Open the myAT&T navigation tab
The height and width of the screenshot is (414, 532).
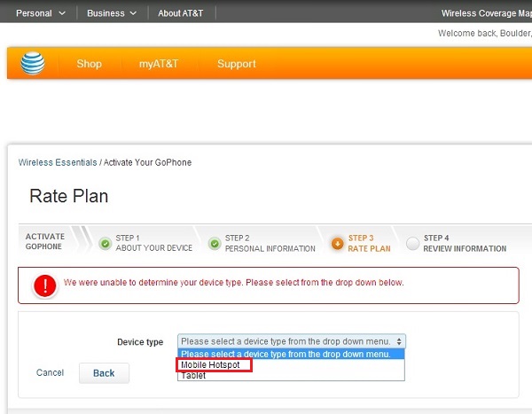coord(159,64)
